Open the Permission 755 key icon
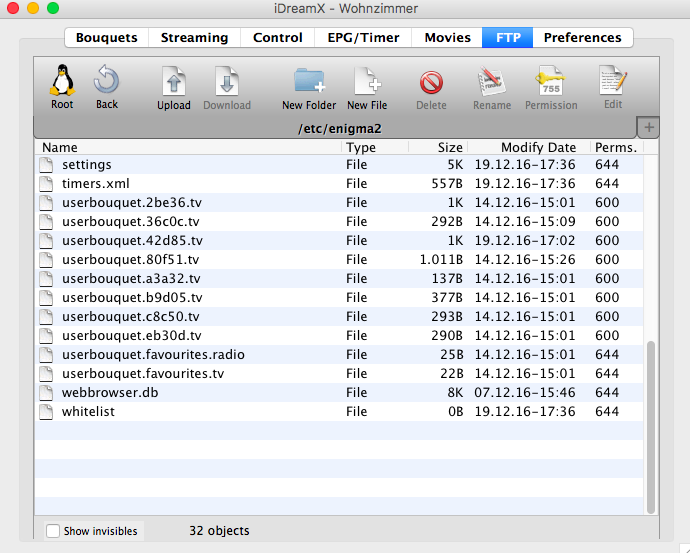 pyautogui.click(x=551, y=81)
